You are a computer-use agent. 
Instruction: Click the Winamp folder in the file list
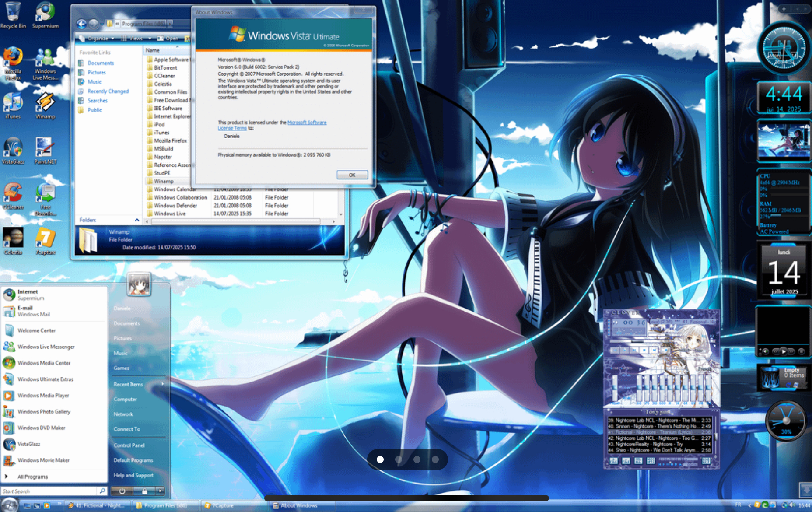(x=164, y=181)
